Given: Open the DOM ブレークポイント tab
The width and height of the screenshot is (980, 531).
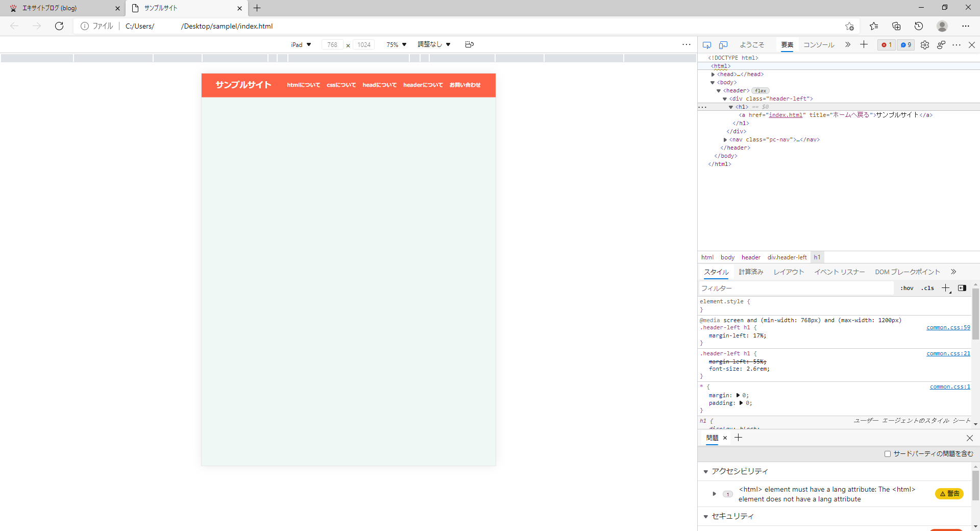Looking at the screenshot, I should pos(908,272).
